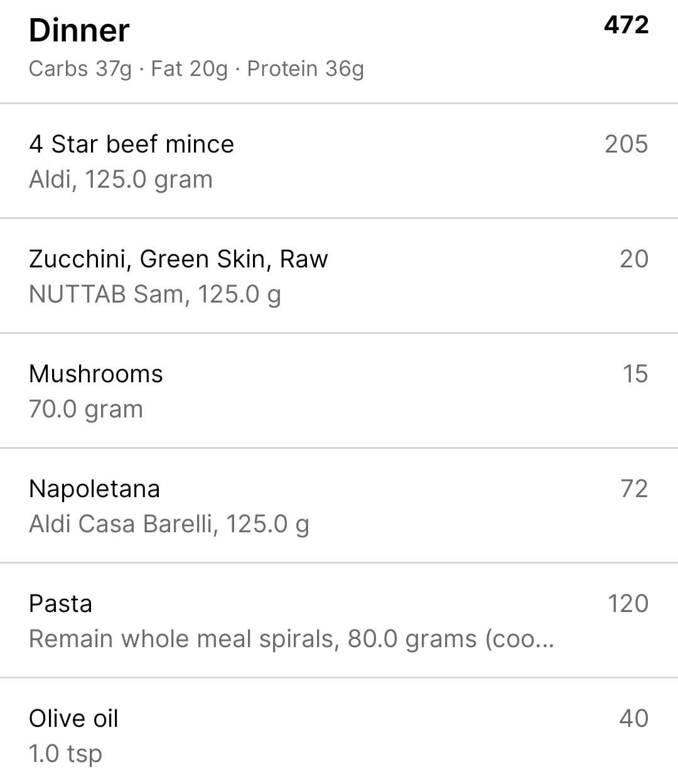
Task: Tap the 472 total calories value
Action: pyautogui.click(x=626, y=25)
